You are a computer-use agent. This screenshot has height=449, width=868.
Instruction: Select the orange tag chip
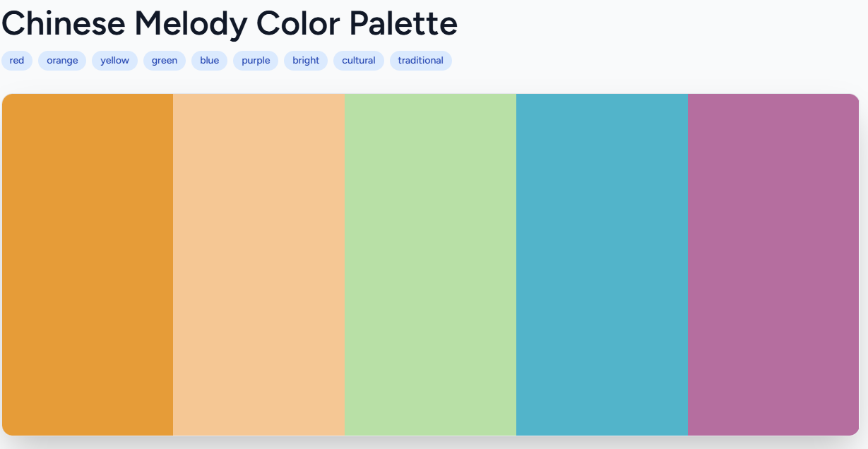pyautogui.click(x=62, y=61)
